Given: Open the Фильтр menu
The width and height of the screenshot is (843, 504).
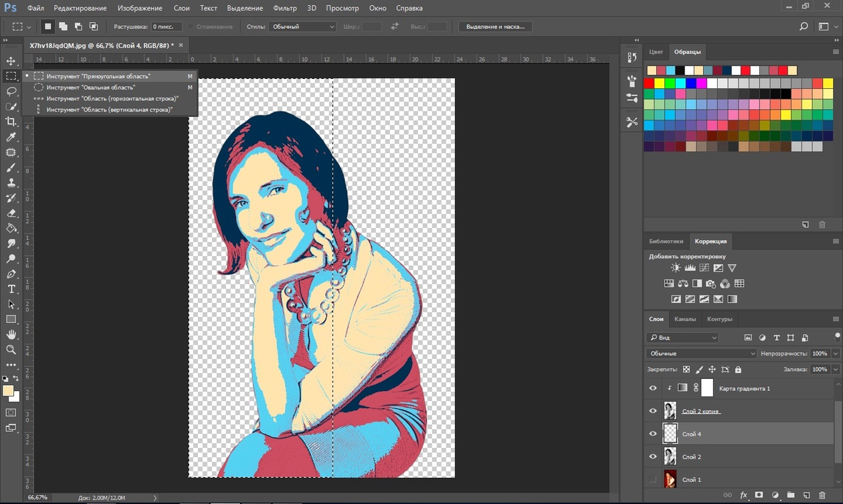Looking at the screenshot, I should [x=285, y=8].
